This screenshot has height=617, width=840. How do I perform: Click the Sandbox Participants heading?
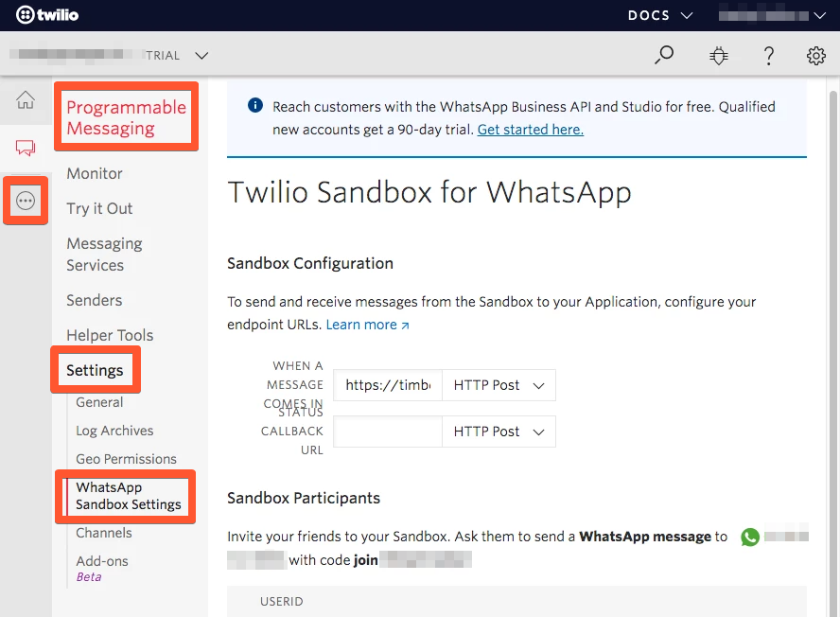point(304,498)
